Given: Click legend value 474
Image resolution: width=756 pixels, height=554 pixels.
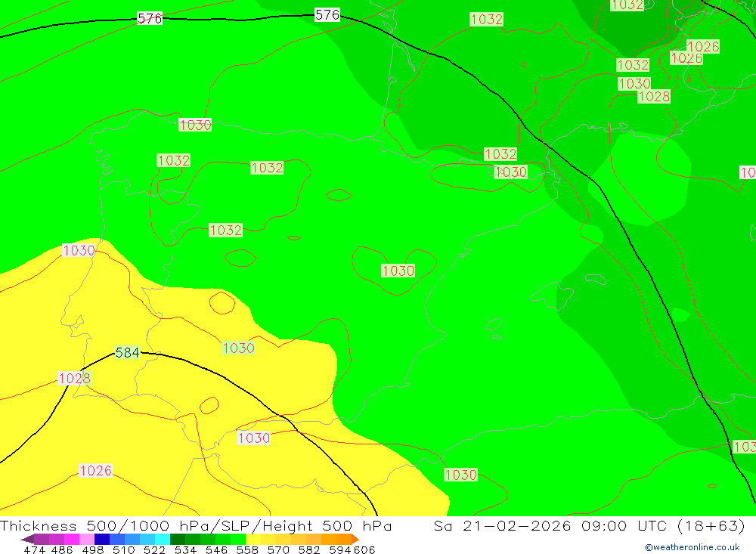Looking at the screenshot, I should point(34,549).
